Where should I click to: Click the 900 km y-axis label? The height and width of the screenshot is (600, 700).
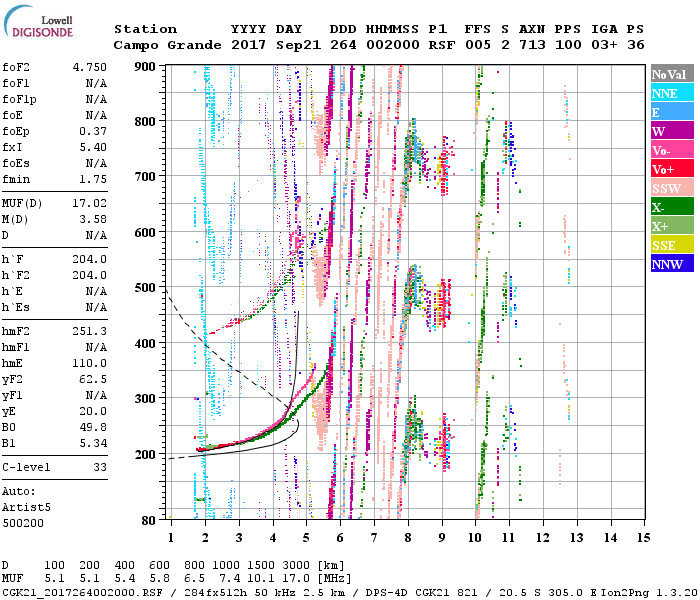pos(146,66)
